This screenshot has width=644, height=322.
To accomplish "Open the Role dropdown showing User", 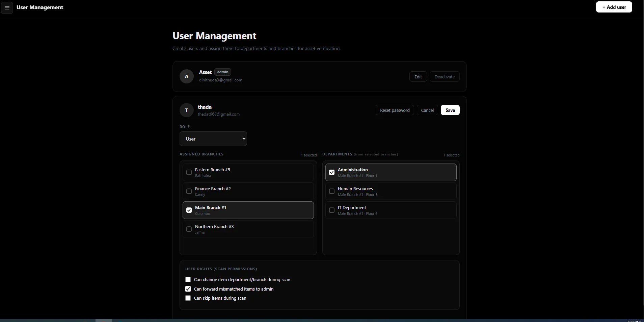I will (x=213, y=139).
